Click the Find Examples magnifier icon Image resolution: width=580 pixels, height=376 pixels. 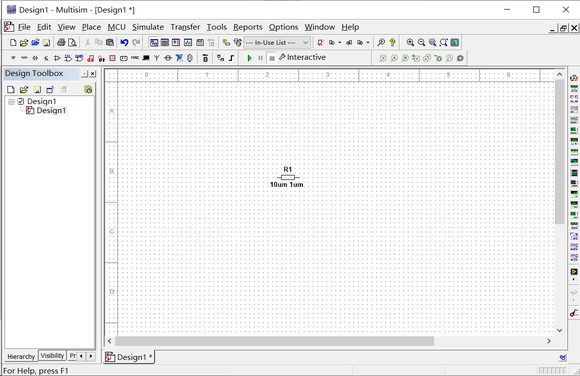[x=381, y=43]
